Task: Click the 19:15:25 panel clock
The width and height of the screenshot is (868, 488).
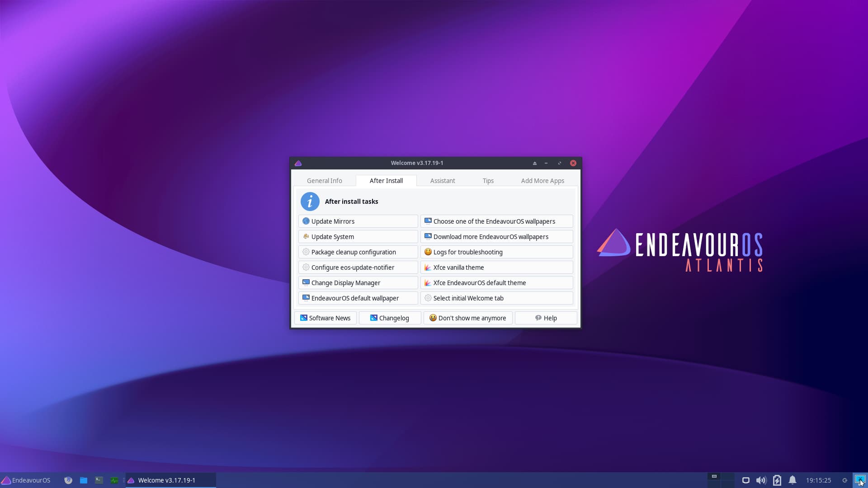Action: [818, 480]
